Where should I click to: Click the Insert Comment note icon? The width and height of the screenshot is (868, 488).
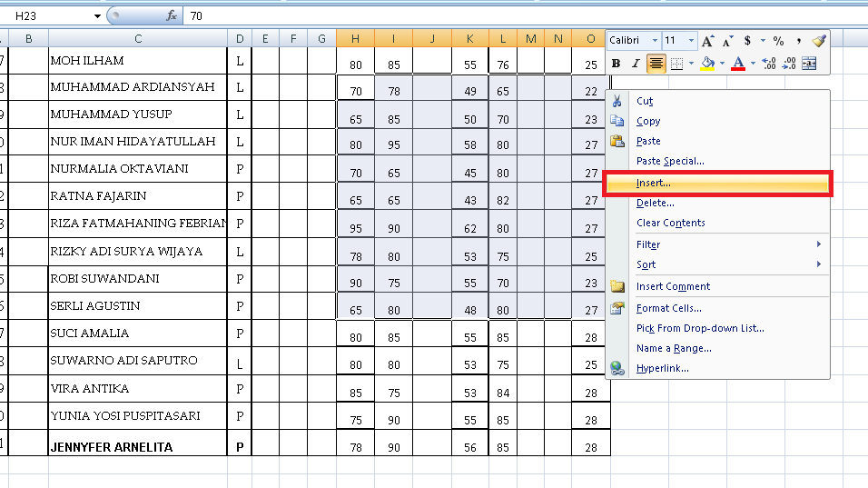coord(617,286)
